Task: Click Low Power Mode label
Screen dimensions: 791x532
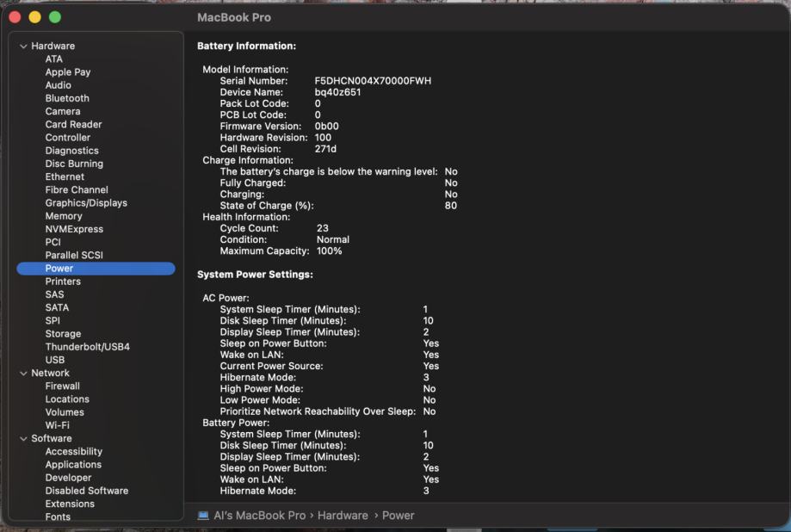Action: point(260,400)
